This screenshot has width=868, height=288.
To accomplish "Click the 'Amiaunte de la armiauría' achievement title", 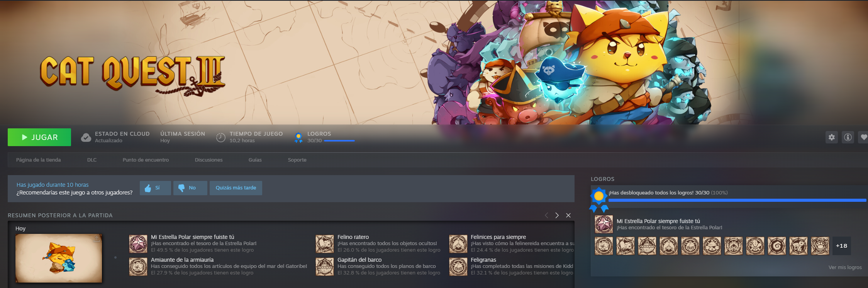I will coord(182,260).
